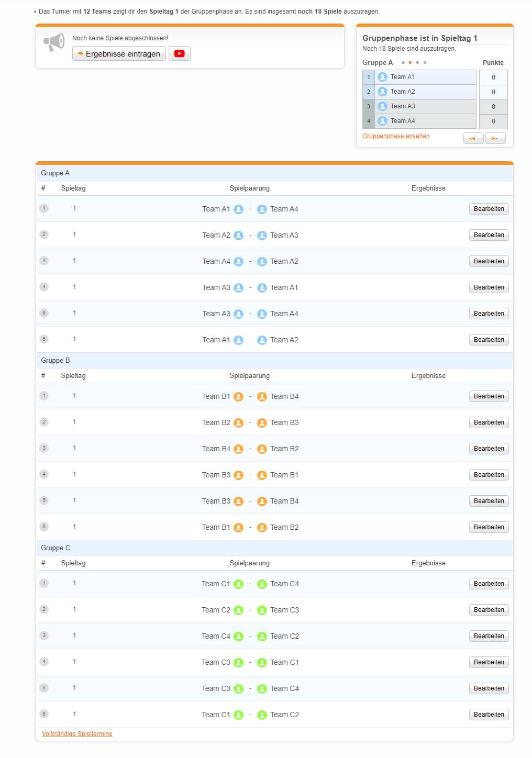The width and height of the screenshot is (532, 758).
Task: Click Team C4 avatar in Gruppe C match 1
Action: [x=262, y=584]
